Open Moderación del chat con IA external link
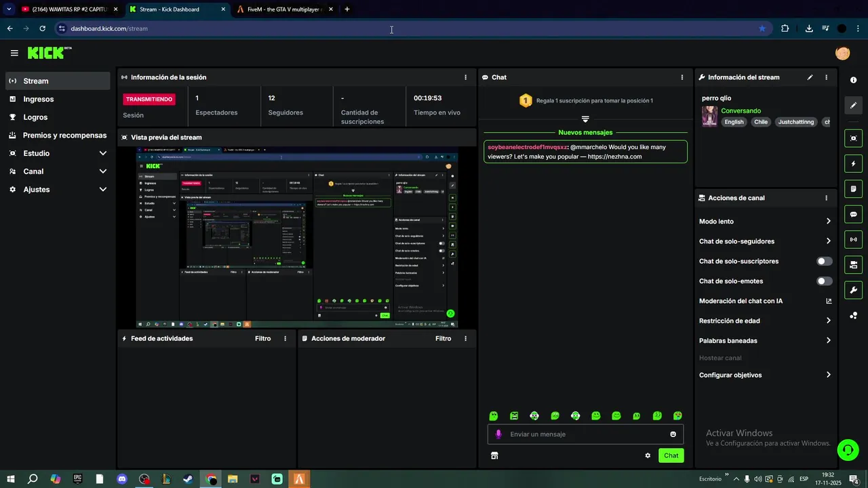This screenshot has height=488, width=868. click(x=829, y=301)
